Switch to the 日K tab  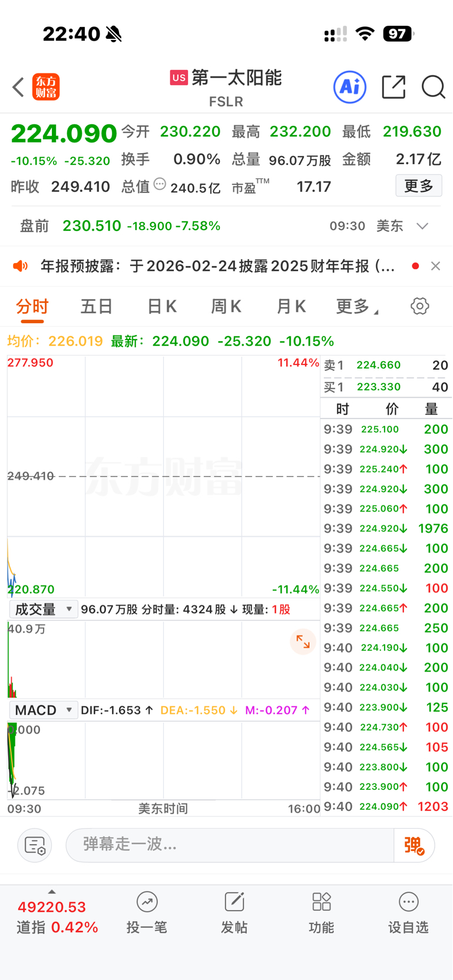tap(161, 307)
